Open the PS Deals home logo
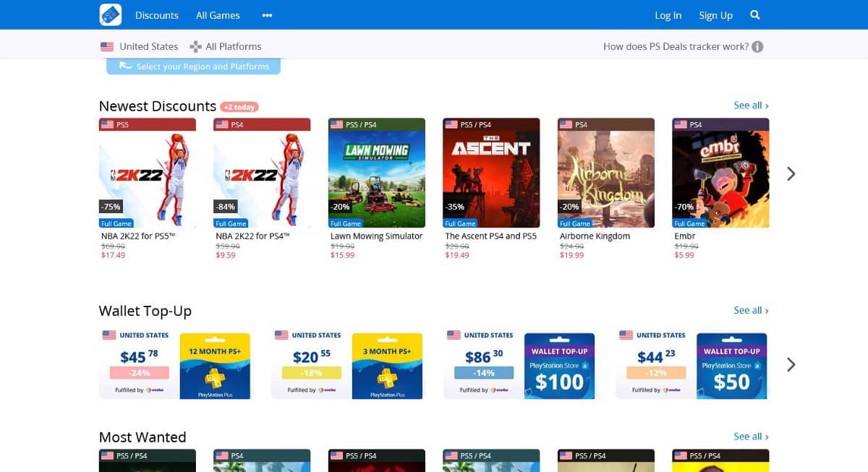The height and width of the screenshot is (472, 868). click(x=111, y=14)
